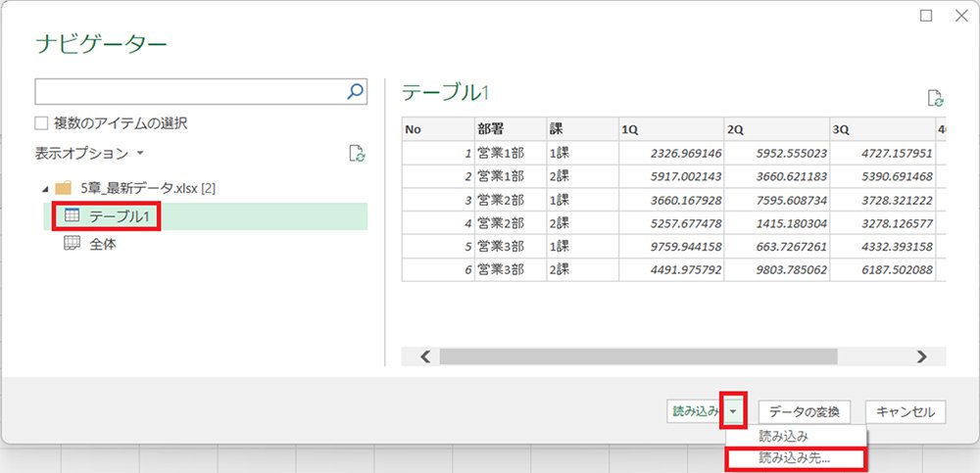
Task: Click cell value 9803.785062
Action: click(791, 270)
